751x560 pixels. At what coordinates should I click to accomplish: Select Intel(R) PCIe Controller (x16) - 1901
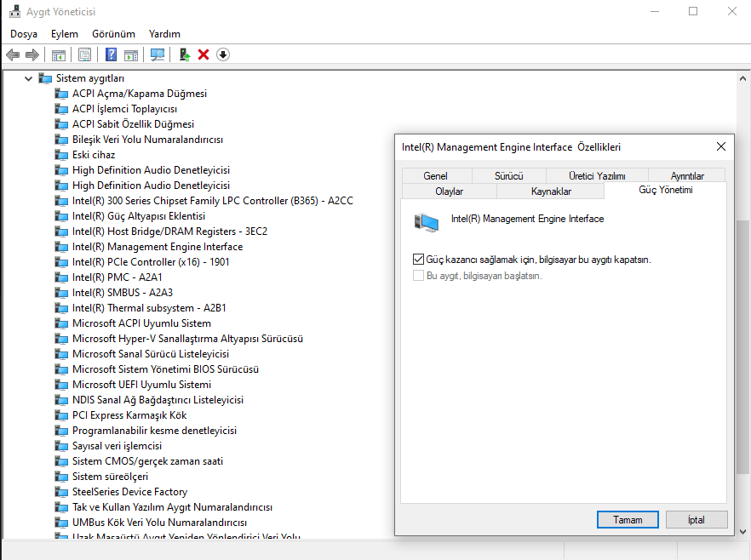click(x=151, y=262)
